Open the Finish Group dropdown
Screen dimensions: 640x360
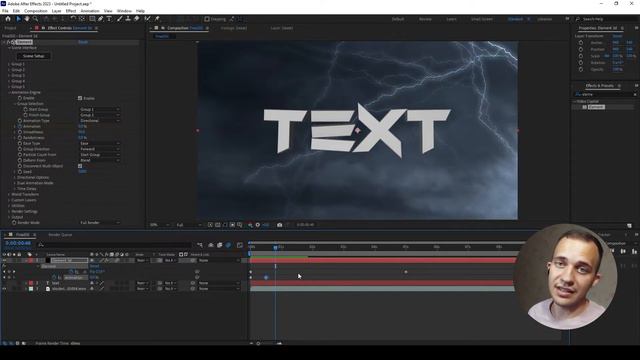pyautogui.click(x=100, y=115)
